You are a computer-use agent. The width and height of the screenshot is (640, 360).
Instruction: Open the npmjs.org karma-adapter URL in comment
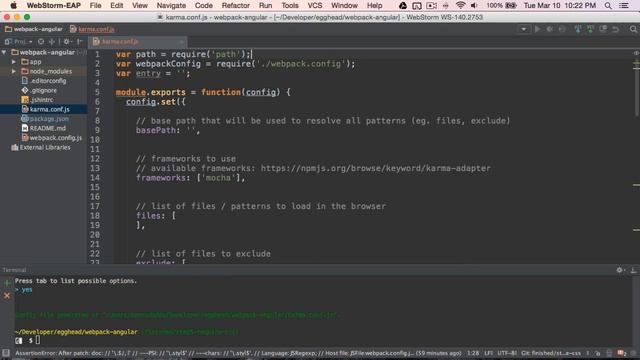(376, 168)
